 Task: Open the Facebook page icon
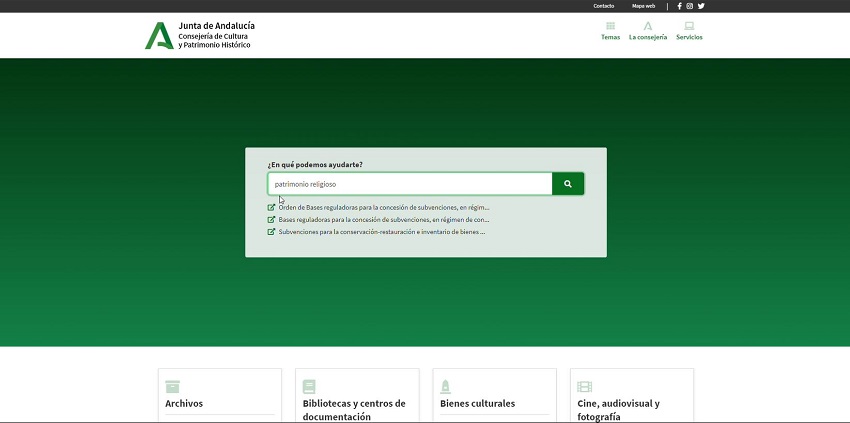(680, 6)
